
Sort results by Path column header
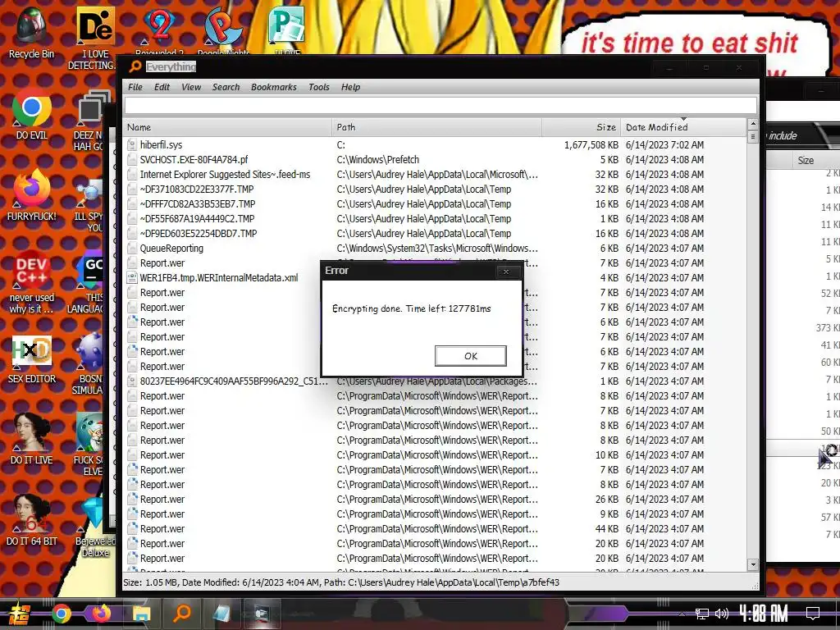[x=436, y=127]
